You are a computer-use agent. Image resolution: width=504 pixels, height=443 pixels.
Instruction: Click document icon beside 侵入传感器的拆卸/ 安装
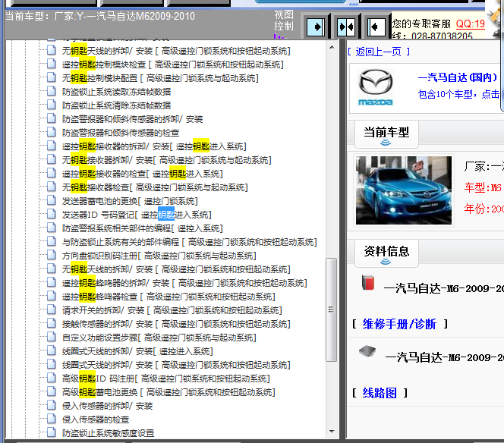click(x=51, y=405)
